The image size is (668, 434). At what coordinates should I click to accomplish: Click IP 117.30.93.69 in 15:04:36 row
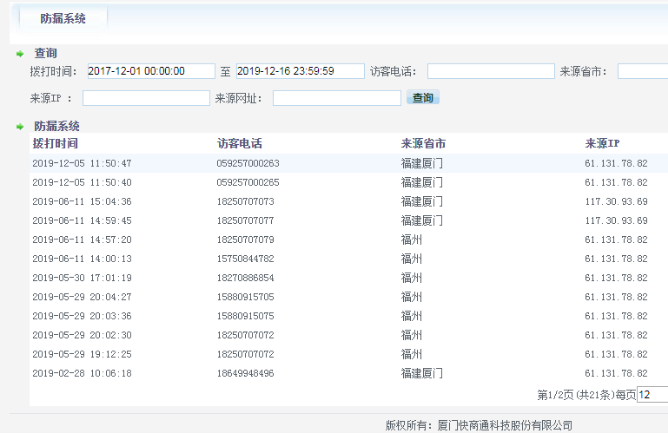tap(615, 201)
